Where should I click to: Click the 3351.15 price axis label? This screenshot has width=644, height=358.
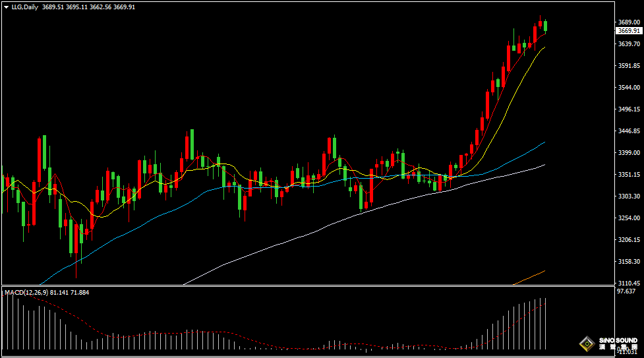tap(629, 175)
